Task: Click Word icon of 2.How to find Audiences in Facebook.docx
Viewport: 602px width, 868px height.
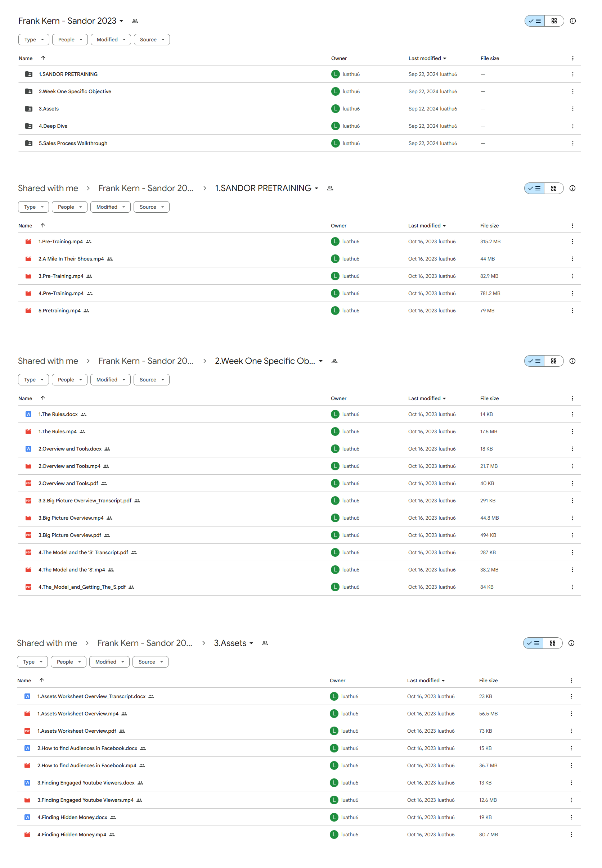Action: coord(27,749)
